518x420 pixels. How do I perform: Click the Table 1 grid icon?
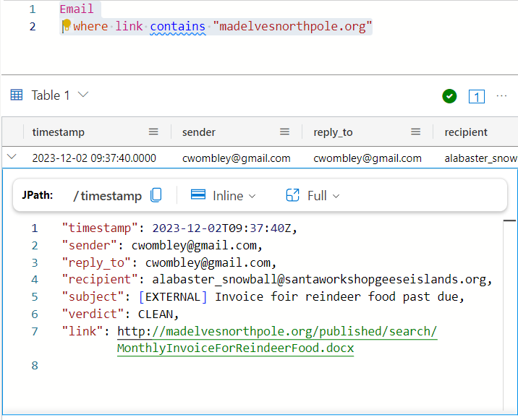(17, 95)
